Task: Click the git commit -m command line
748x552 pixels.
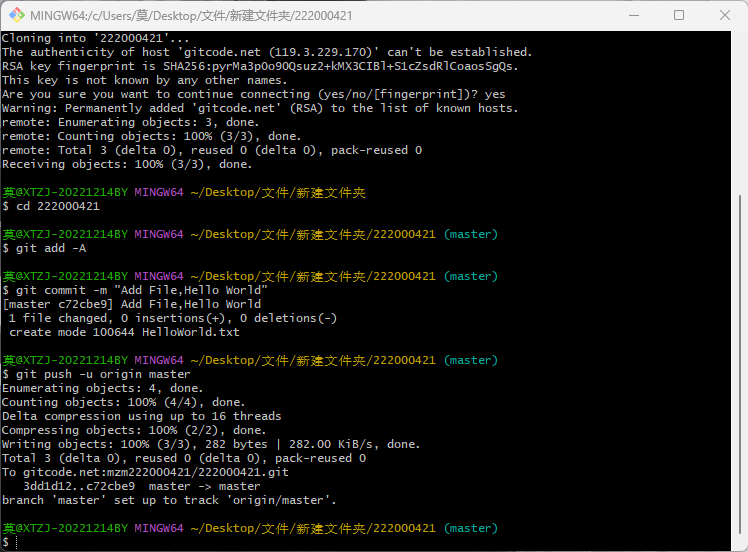Action: coord(135,290)
